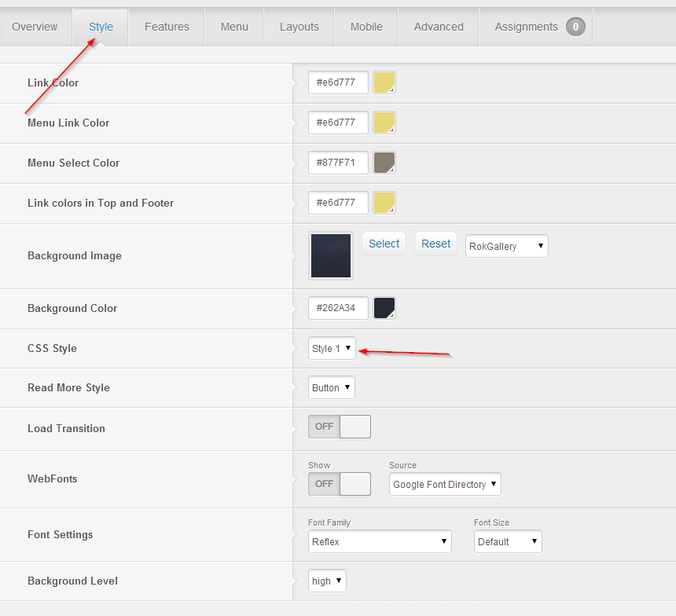
Task: Return to the Overview tab
Action: click(x=35, y=26)
